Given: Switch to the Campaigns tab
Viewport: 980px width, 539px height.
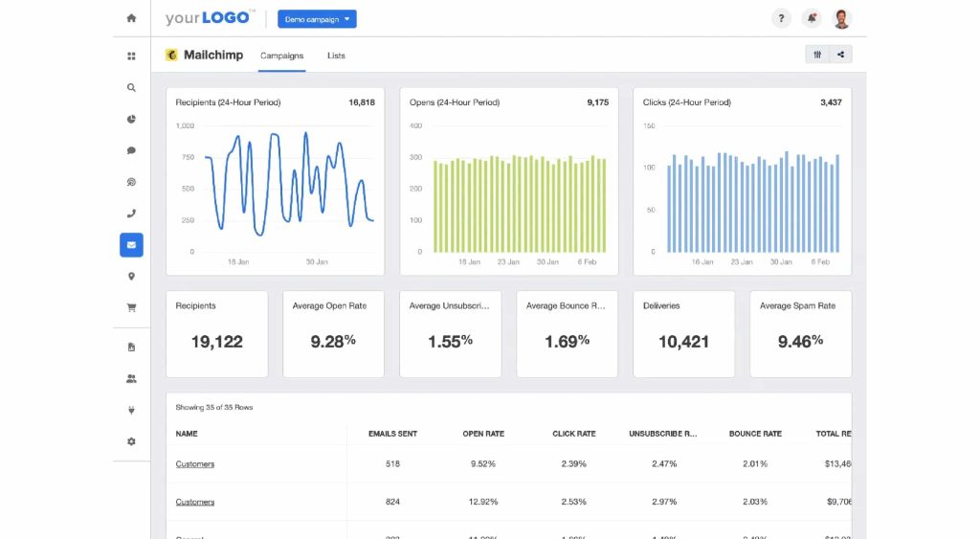Looking at the screenshot, I should point(282,56).
